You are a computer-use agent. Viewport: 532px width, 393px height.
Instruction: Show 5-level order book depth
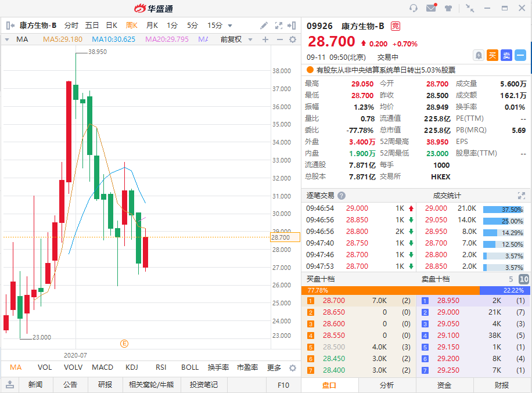tap(511, 279)
